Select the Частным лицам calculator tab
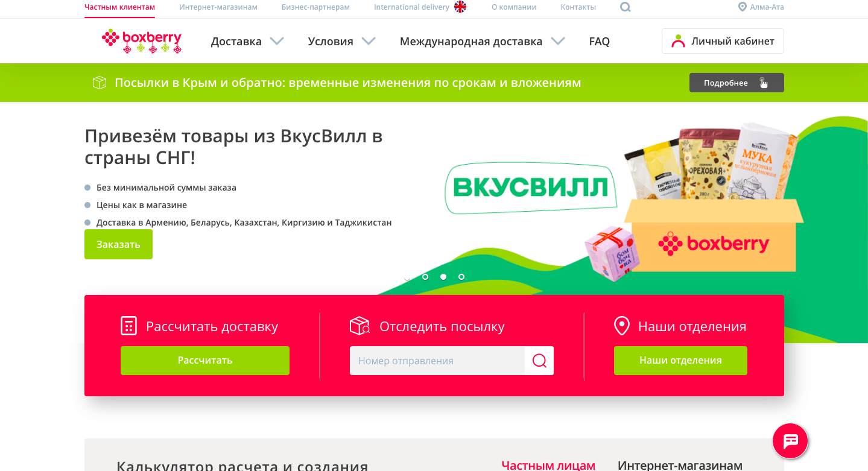The height and width of the screenshot is (471, 868). click(x=548, y=465)
